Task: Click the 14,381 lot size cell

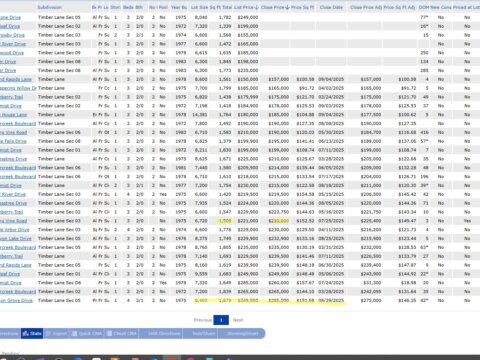Action: (200, 115)
